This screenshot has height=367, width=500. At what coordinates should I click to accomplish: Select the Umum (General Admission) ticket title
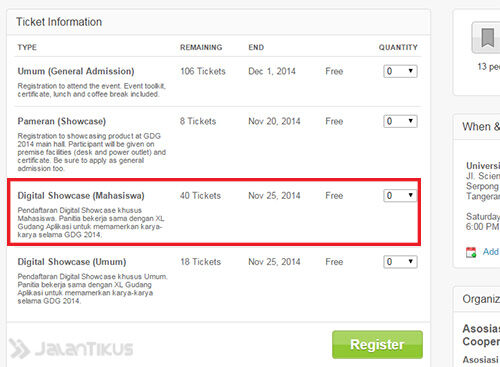[76, 71]
